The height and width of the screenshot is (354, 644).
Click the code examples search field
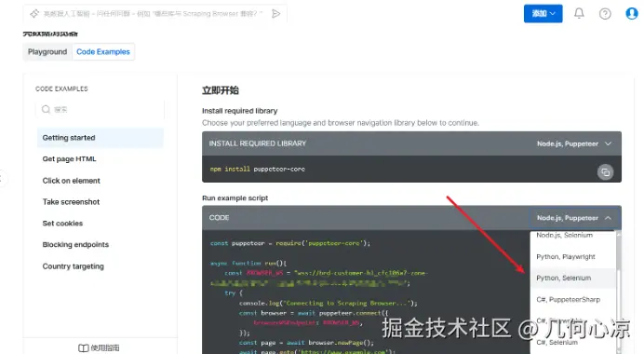[101, 109]
